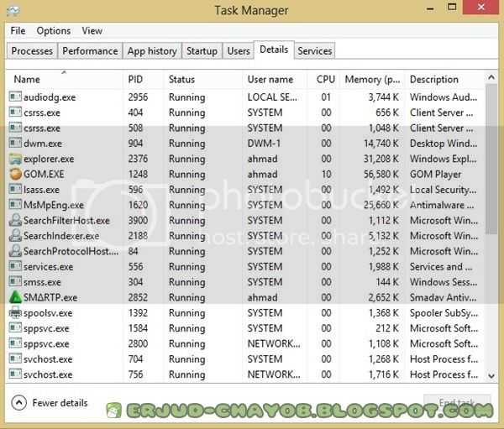Switch to the Services tab
This screenshot has height=429, width=504.
315,50
